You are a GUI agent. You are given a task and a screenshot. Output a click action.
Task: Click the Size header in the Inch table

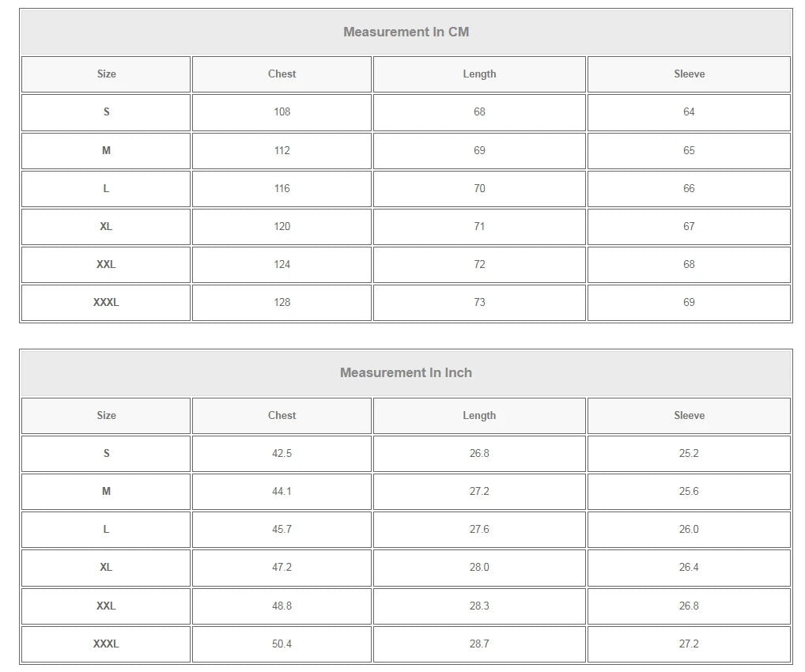[x=106, y=416]
